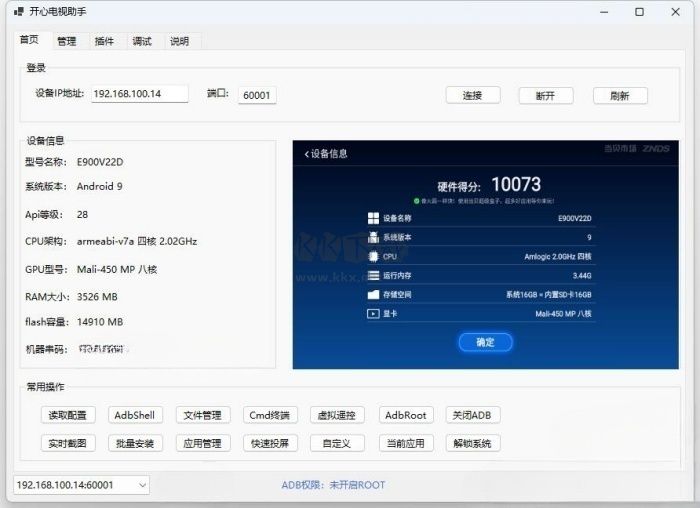Switch to the 首页 tab
This screenshot has width=700, height=508.
tap(29, 40)
